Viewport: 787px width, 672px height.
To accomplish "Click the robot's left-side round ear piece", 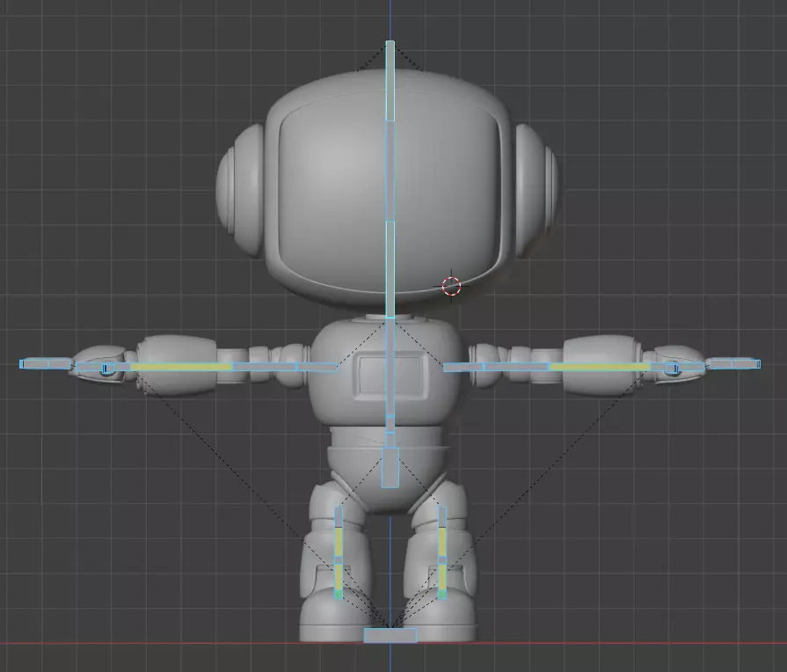I will pos(240,191).
